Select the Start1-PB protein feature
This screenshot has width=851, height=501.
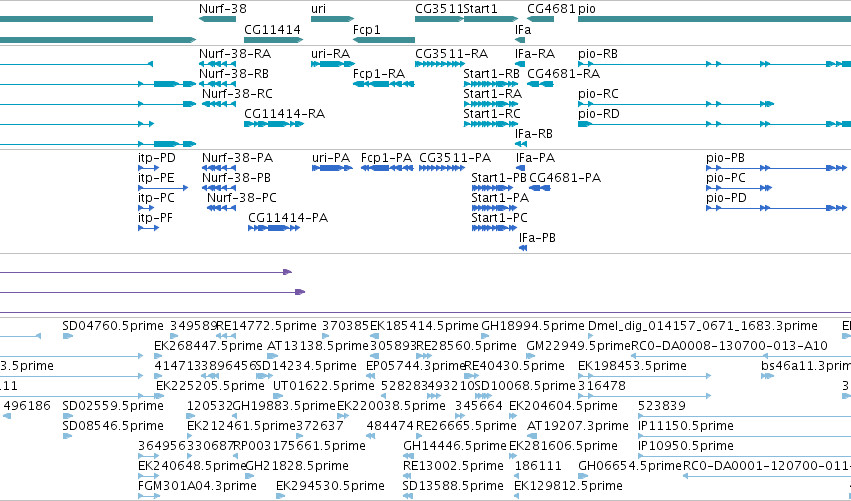[494, 188]
